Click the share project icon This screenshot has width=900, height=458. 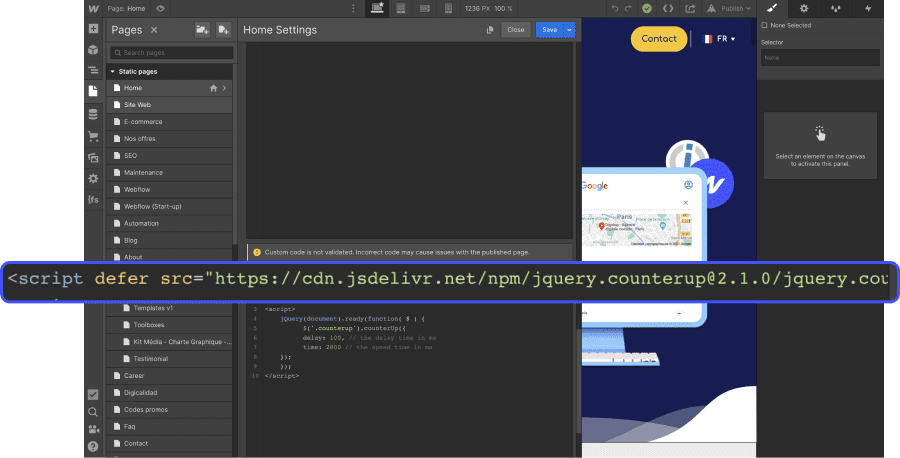pyautogui.click(x=690, y=9)
